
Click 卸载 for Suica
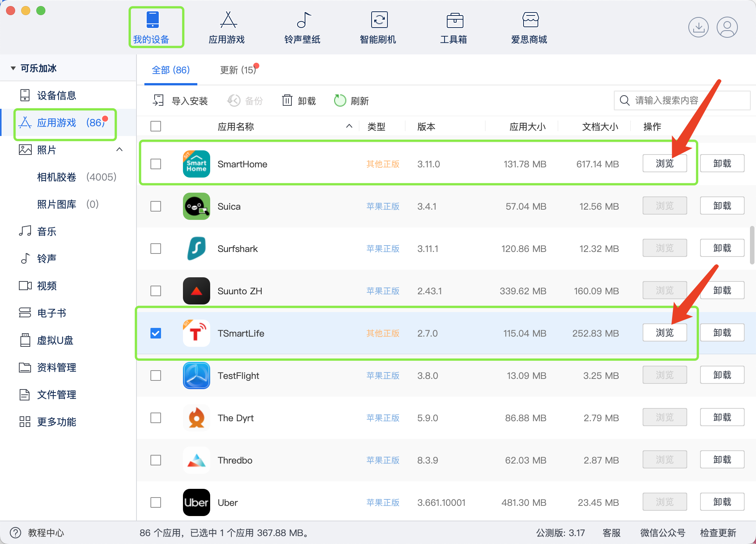pyautogui.click(x=722, y=206)
